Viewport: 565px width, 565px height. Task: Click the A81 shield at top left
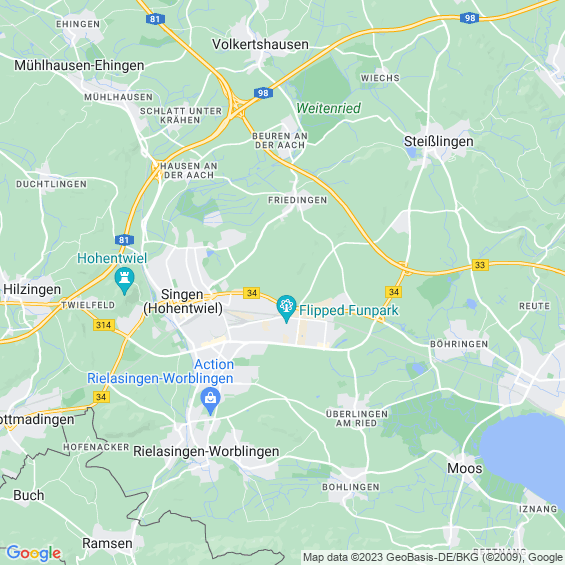coord(155,19)
